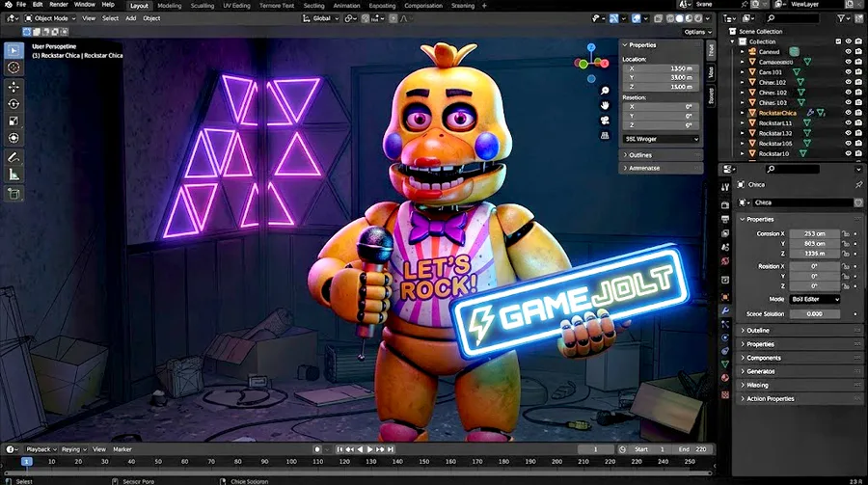Click the Chica object name field
The width and height of the screenshot is (868, 485).
801,202
